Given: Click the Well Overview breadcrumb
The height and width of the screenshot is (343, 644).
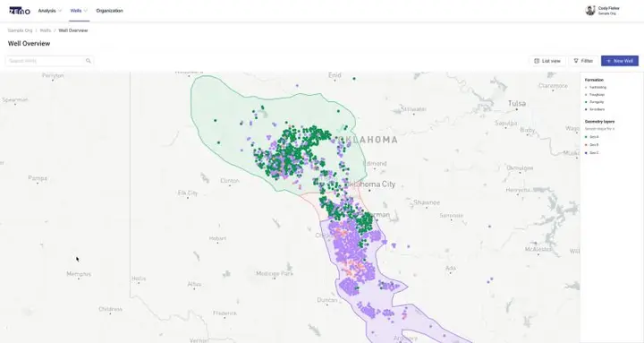Looking at the screenshot, I should coord(73,30).
